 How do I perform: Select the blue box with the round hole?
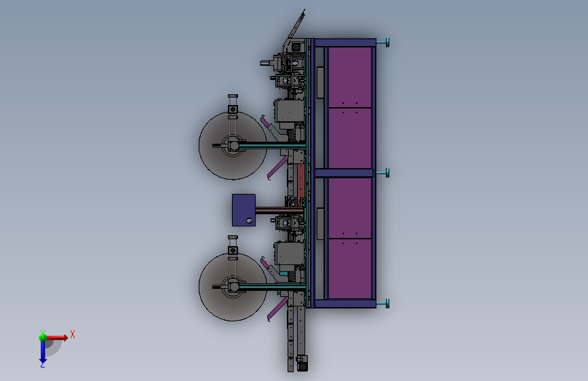click(x=243, y=210)
